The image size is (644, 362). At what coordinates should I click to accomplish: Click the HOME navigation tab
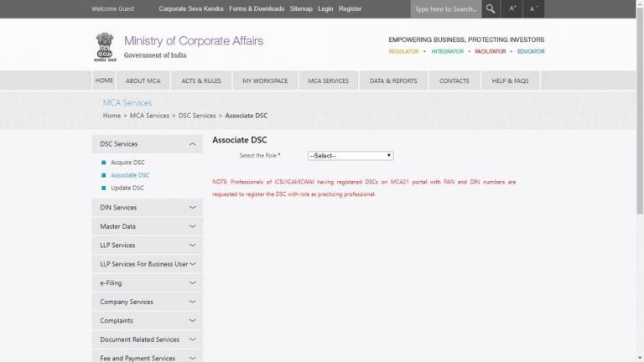click(x=104, y=80)
